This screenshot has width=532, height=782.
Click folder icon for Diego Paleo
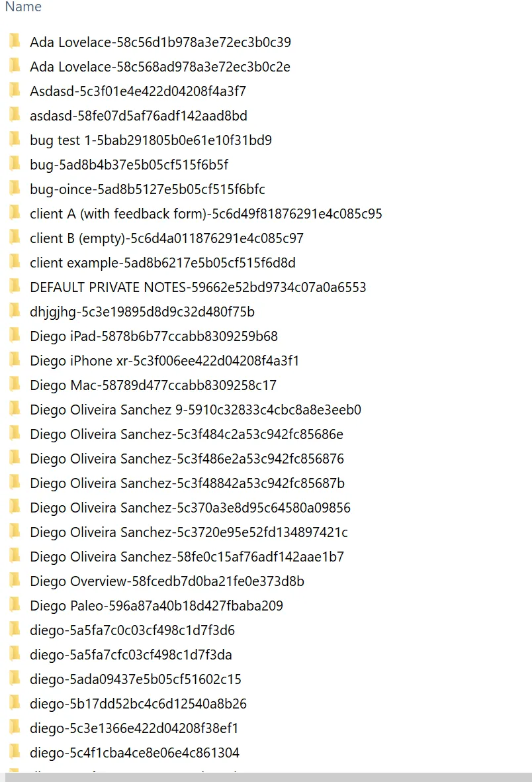pyautogui.click(x=15, y=605)
